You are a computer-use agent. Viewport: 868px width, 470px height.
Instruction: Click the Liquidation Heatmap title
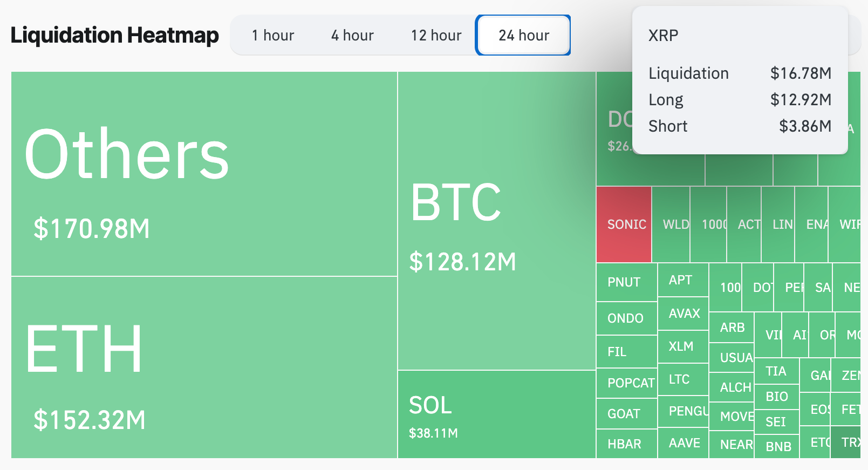[x=114, y=35]
